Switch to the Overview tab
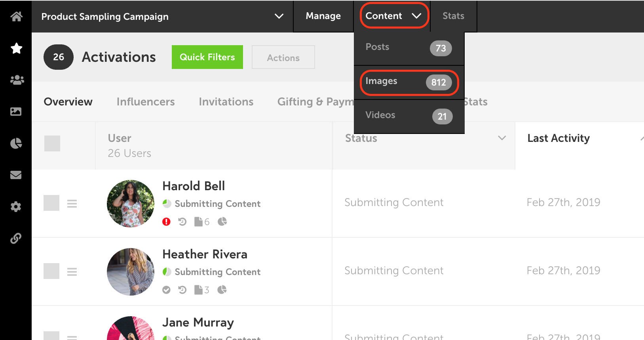Viewport: 644px width, 340px height. (68, 102)
